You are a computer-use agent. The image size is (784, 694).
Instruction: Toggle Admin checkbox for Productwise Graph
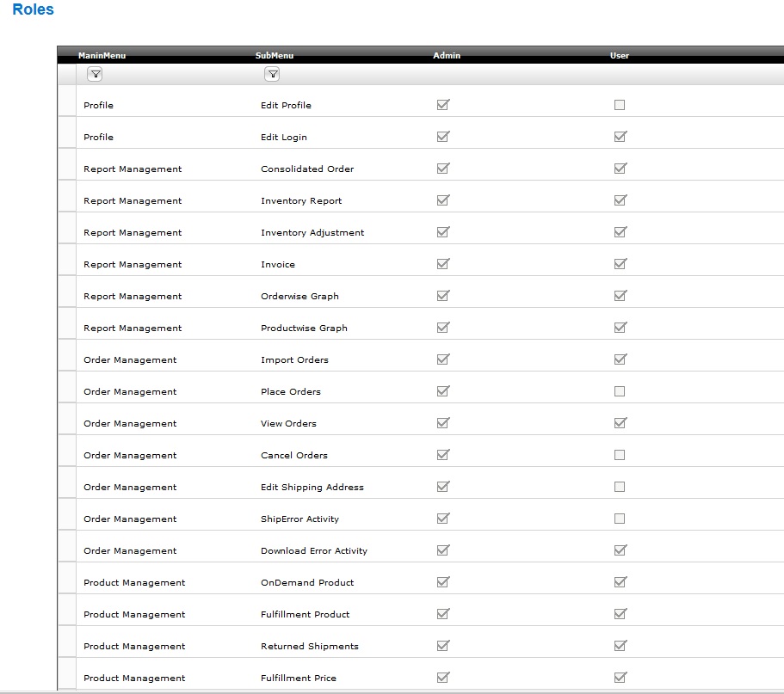coord(443,328)
